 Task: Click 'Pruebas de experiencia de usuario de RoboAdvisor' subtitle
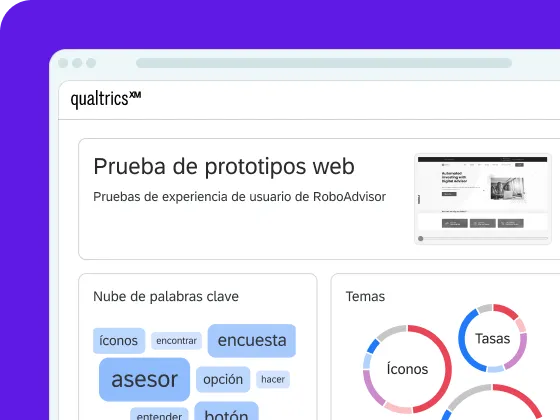(239, 197)
